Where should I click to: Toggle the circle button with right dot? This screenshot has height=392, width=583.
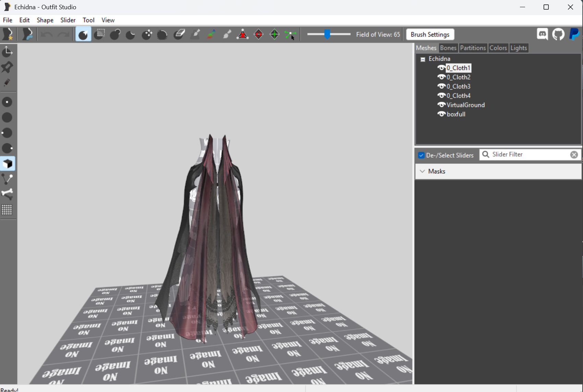click(7, 148)
